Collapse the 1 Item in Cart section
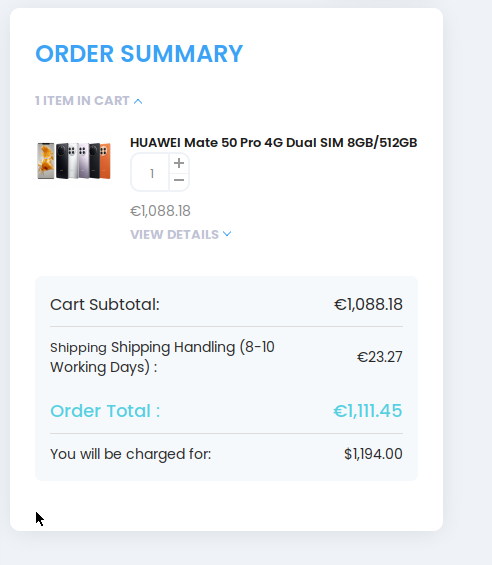The height and width of the screenshot is (565, 492). 89,101
